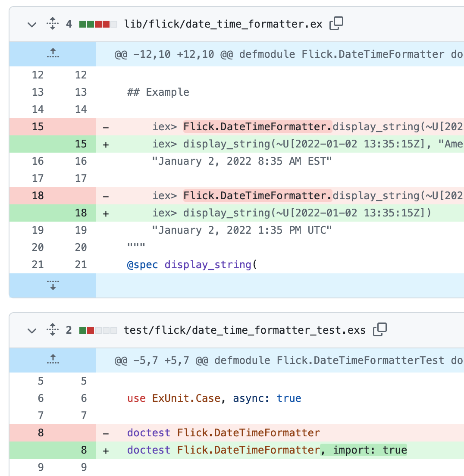Select deleted line 8 in test file
Viewport: 464px width, 476px height.
[x=41, y=432]
